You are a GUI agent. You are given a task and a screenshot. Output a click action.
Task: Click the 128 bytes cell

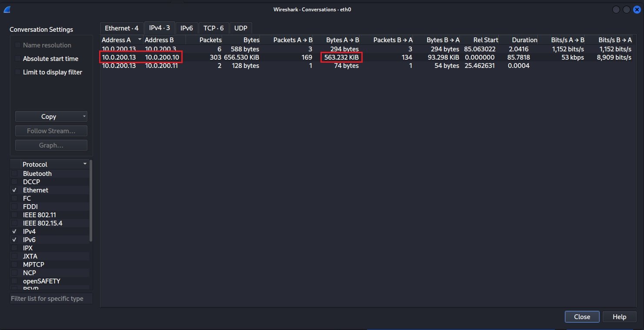(244, 66)
